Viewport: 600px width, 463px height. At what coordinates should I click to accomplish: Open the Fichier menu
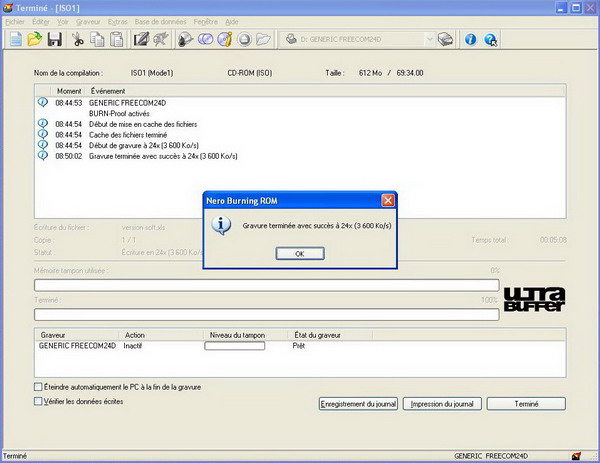pos(15,22)
